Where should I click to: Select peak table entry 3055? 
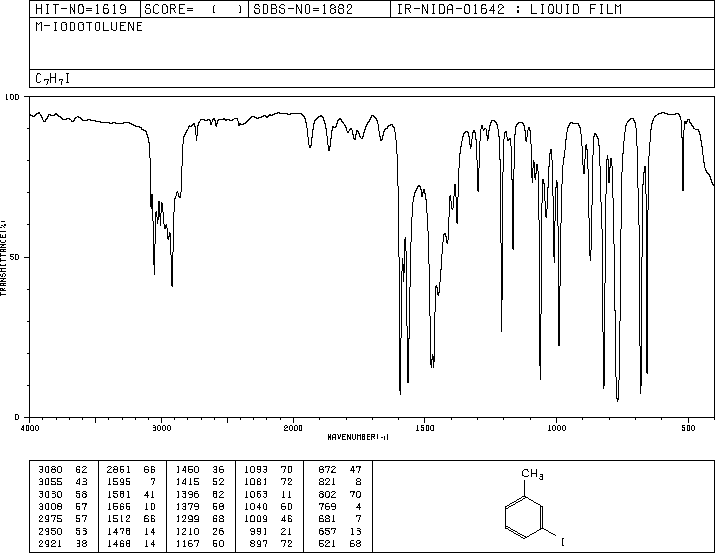click(51, 482)
